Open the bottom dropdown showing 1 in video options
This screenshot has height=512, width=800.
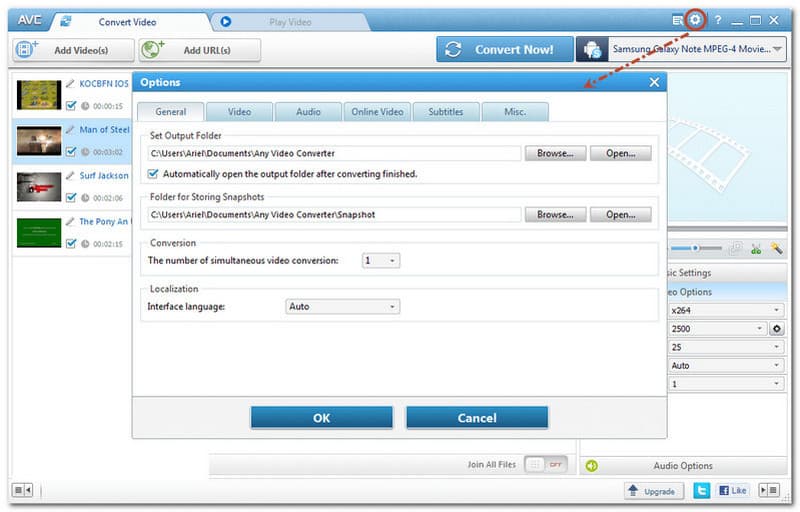pyautogui.click(x=726, y=383)
